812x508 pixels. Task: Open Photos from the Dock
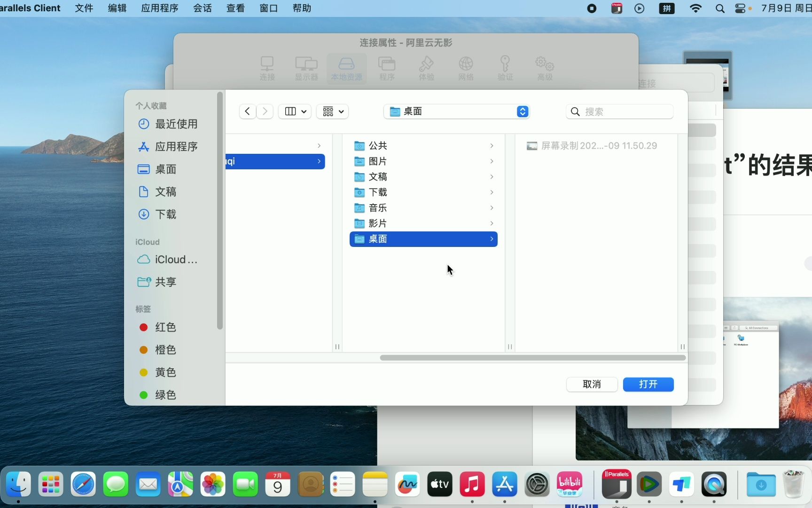point(213,484)
